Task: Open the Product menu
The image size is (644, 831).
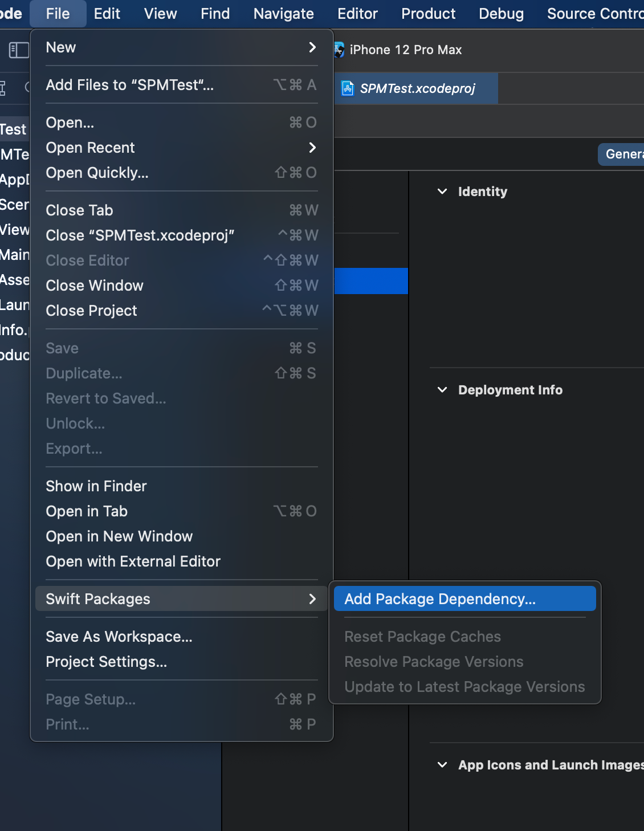Action: (x=428, y=13)
